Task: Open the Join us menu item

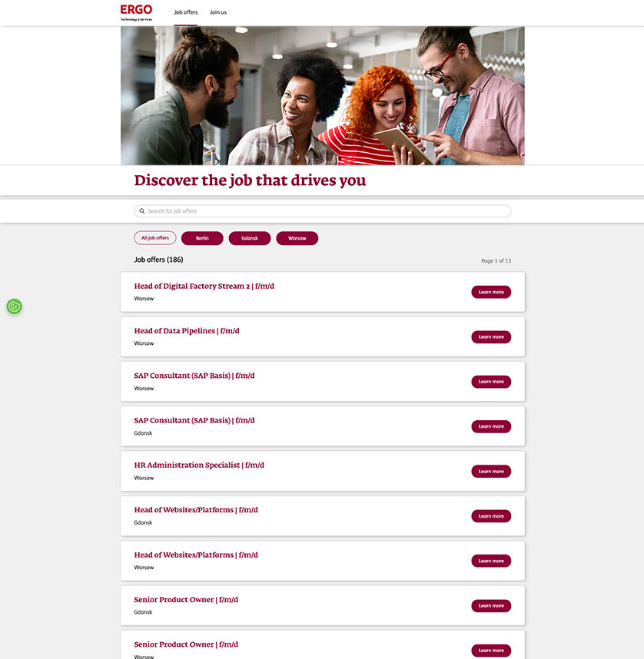Action: point(218,12)
